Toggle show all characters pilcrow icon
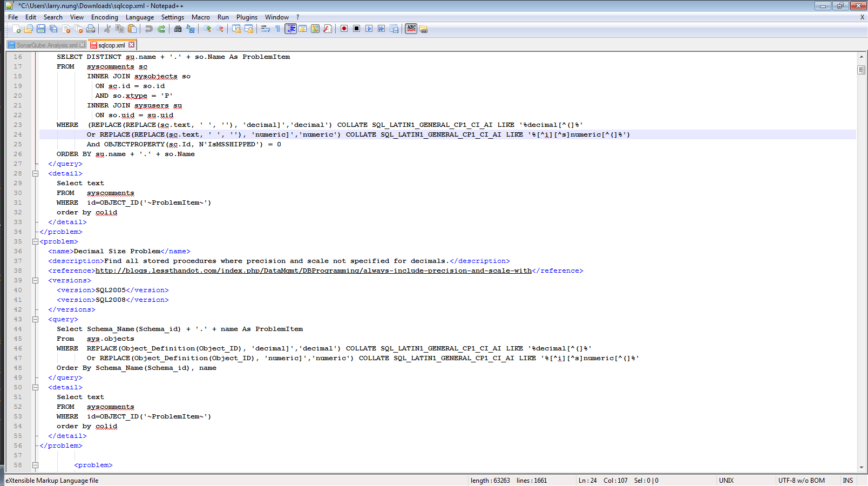Screen dimensions: 868x486 (x=278, y=29)
